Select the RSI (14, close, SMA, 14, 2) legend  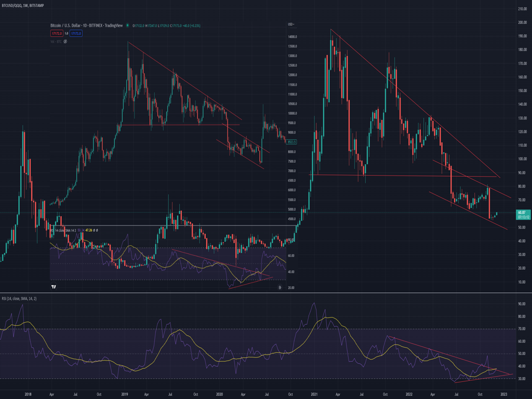19,299
